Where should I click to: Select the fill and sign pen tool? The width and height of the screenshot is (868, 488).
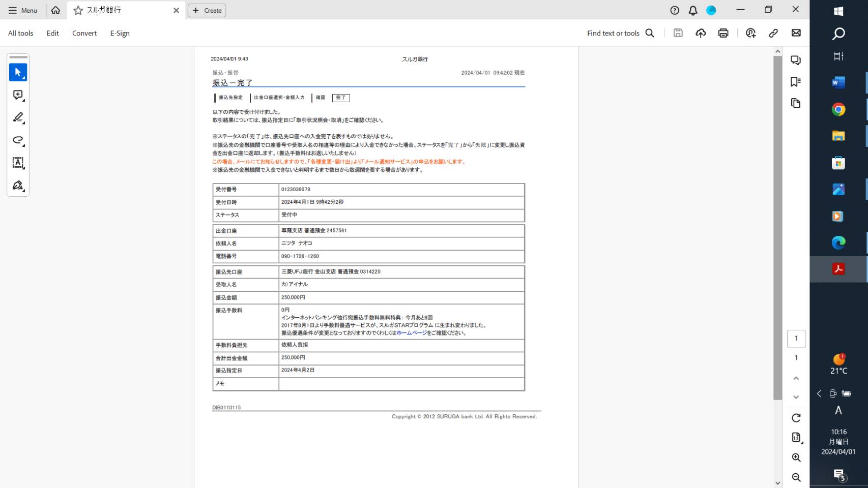point(18,186)
